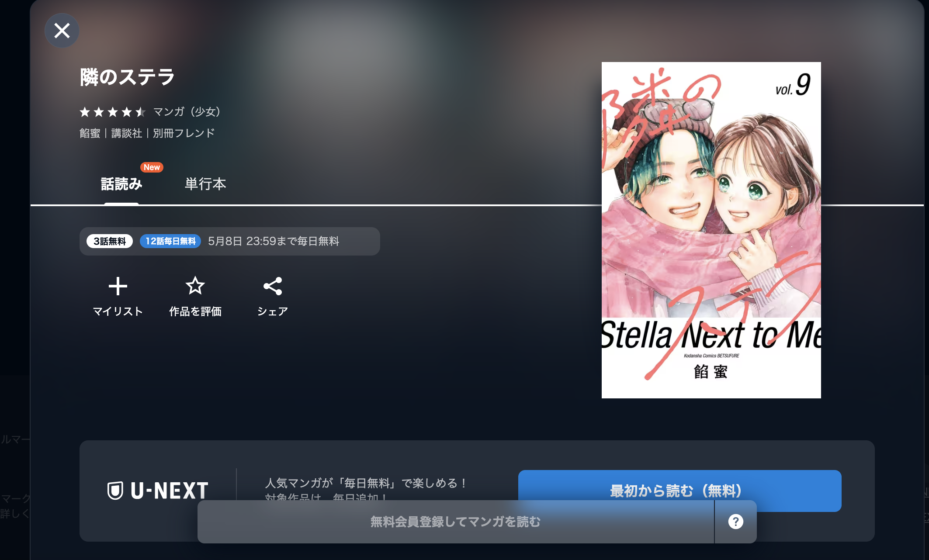Screen dimensions: 929x560
Task: Click the 別冊フレンド magazine link
Action: click(x=184, y=133)
